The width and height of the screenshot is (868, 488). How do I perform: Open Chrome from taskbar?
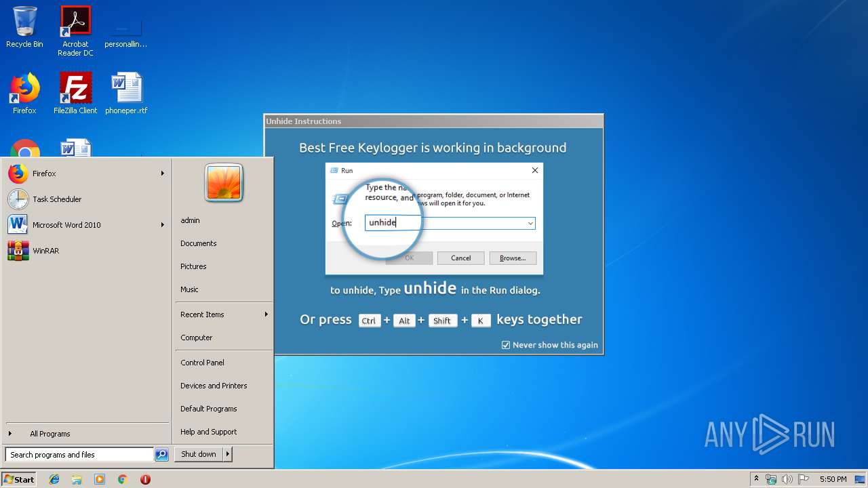click(x=122, y=479)
